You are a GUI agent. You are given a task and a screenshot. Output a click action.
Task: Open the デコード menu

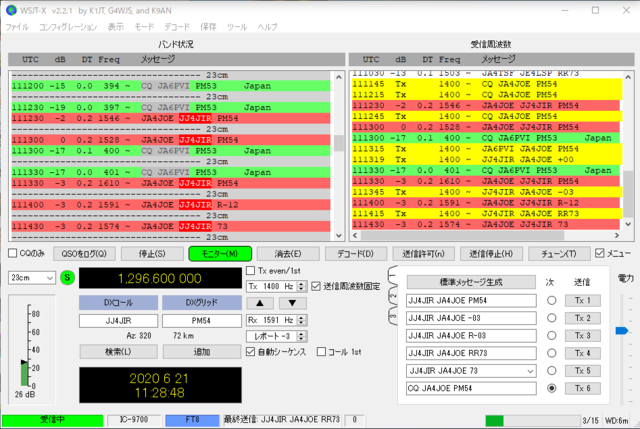(x=177, y=27)
